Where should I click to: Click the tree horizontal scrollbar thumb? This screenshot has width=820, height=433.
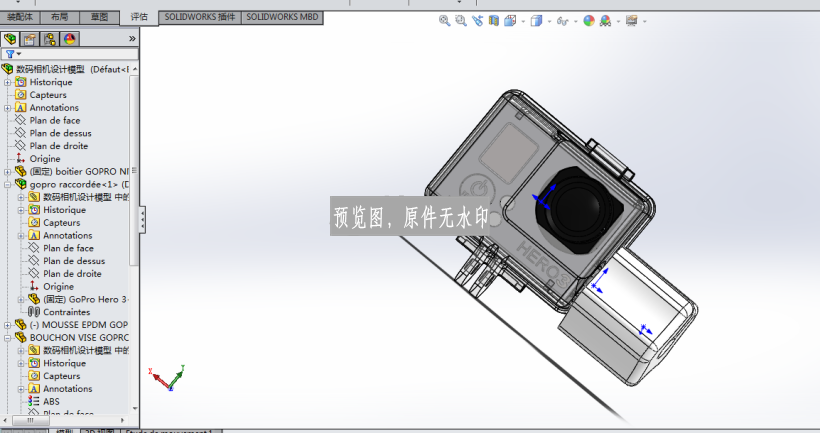pos(30,420)
